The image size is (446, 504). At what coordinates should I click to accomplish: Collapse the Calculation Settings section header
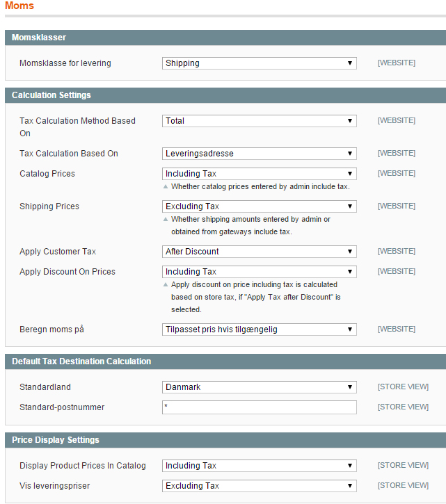click(225, 95)
